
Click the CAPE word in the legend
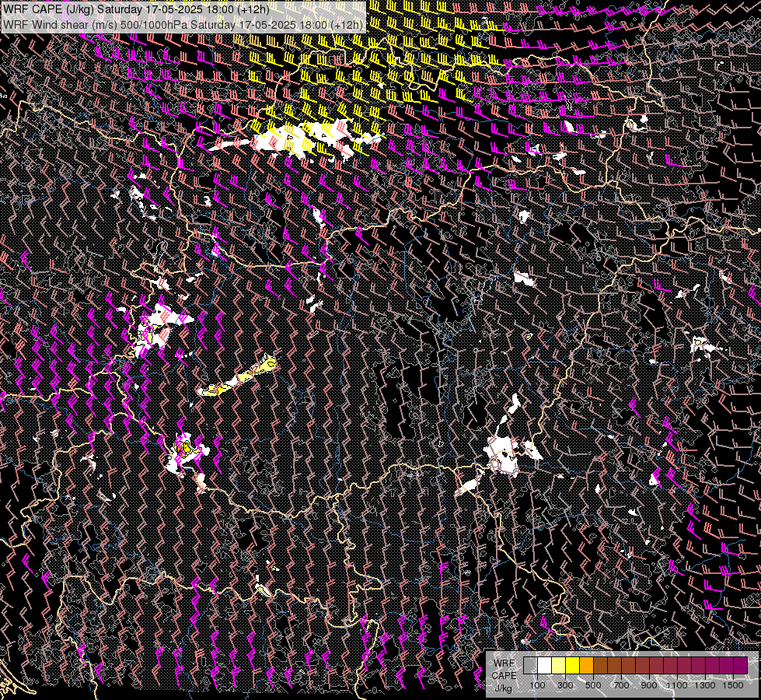(504, 676)
